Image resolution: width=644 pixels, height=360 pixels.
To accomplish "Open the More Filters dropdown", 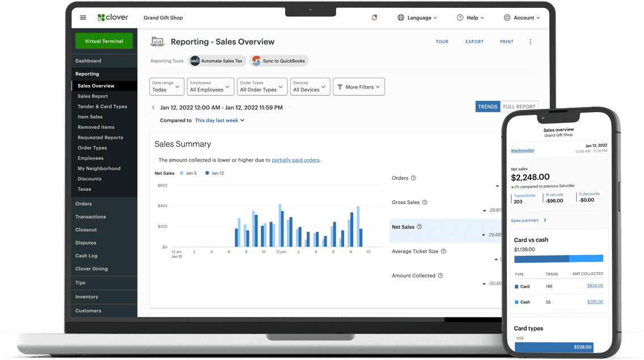I will pyautogui.click(x=359, y=87).
